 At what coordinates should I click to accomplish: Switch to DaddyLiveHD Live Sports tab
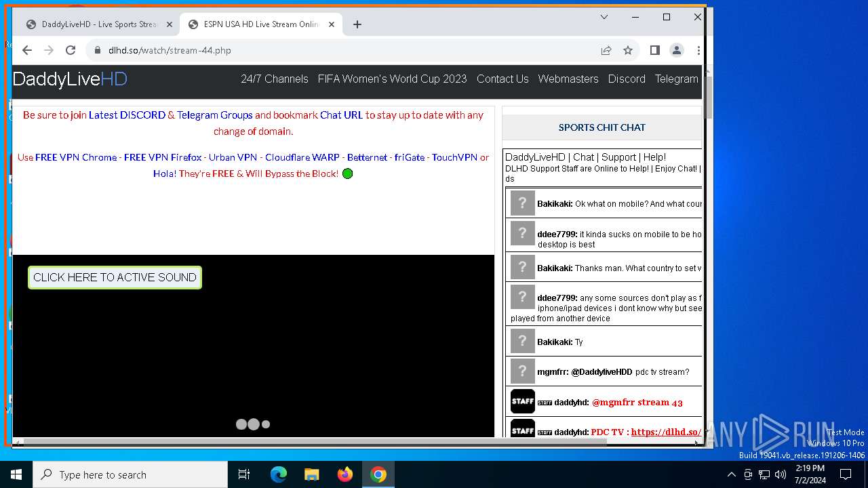[98, 24]
